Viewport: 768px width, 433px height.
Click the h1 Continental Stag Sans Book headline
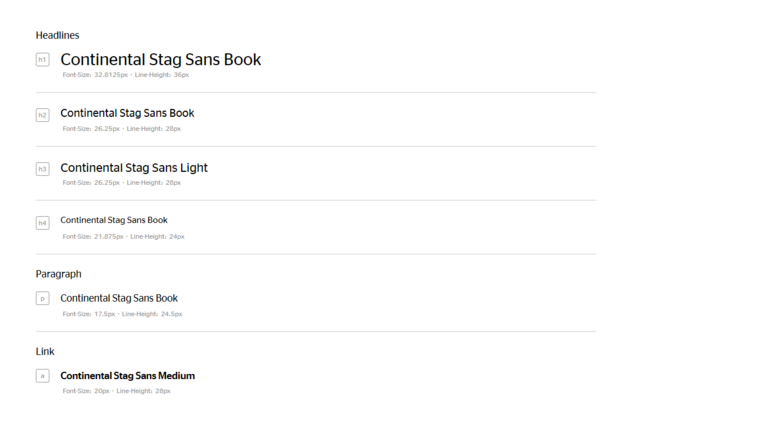(x=160, y=60)
